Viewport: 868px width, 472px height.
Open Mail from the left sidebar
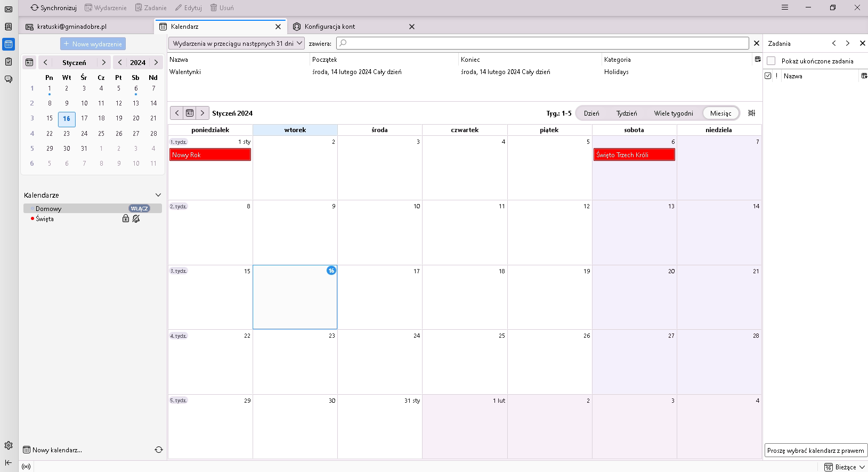9,9
